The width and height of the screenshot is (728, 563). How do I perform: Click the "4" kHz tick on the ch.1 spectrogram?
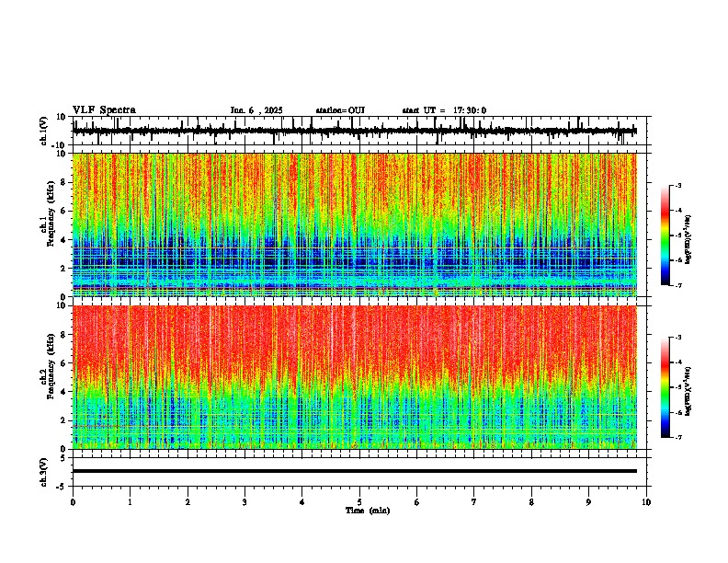point(64,240)
